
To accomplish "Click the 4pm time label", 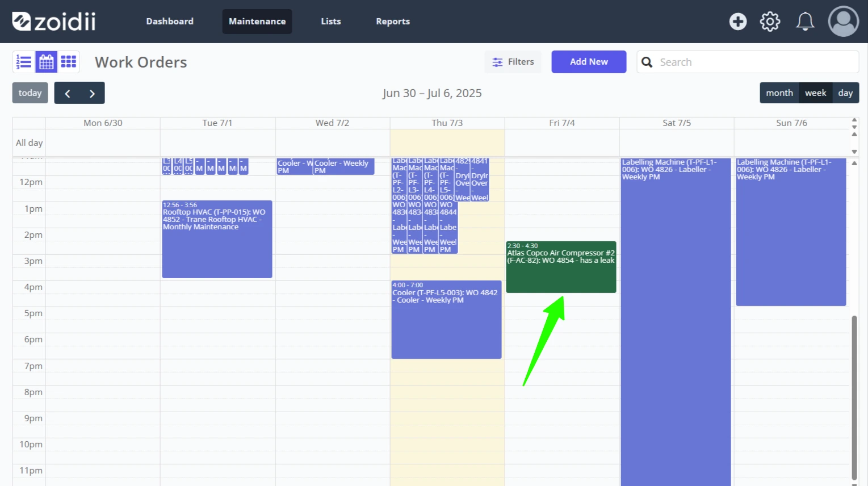I will tap(33, 287).
